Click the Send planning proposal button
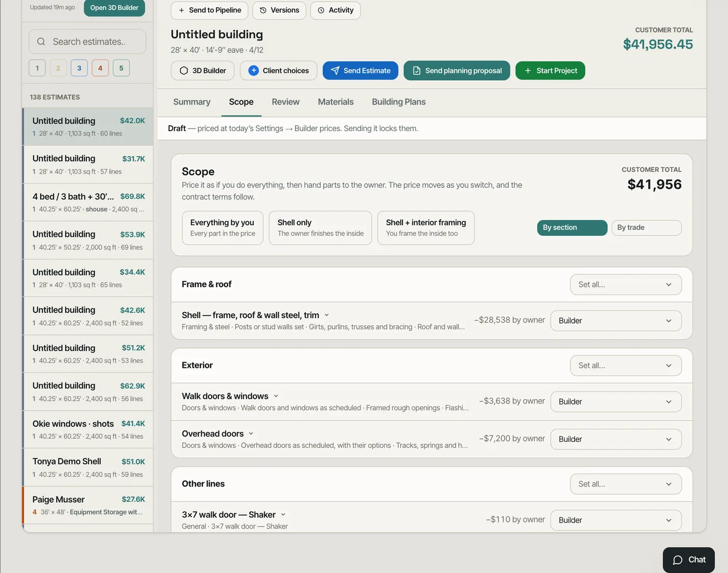 click(x=457, y=71)
